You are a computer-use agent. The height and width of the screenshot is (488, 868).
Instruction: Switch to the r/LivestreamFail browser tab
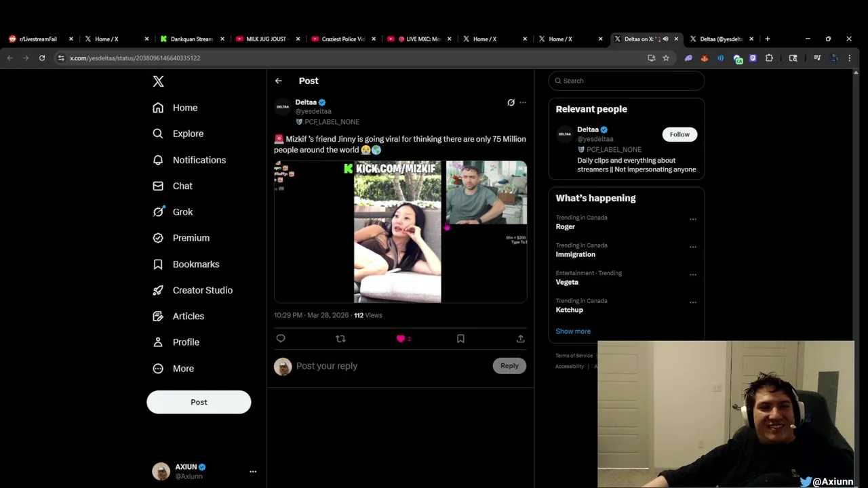pyautogui.click(x=38, y=39)
